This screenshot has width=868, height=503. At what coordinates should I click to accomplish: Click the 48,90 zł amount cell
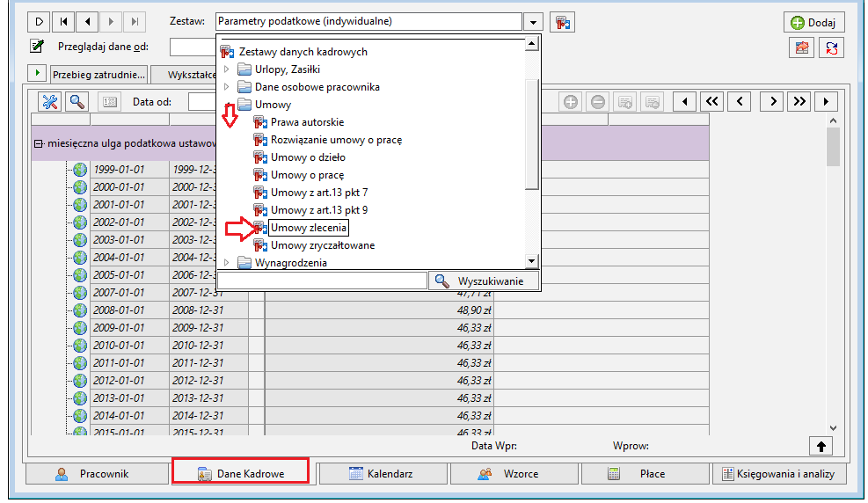click(379, 310)
